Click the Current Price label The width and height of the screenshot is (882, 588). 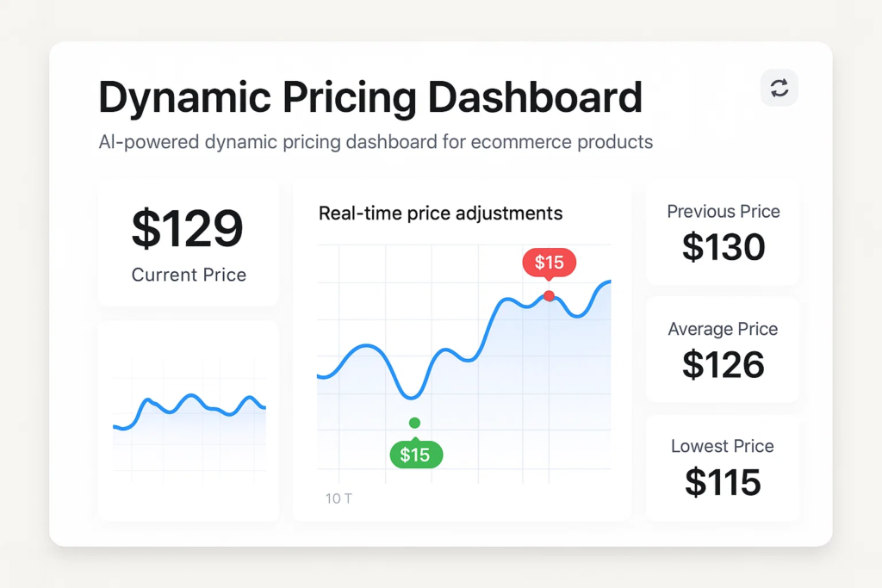click(x=189, y=275)
